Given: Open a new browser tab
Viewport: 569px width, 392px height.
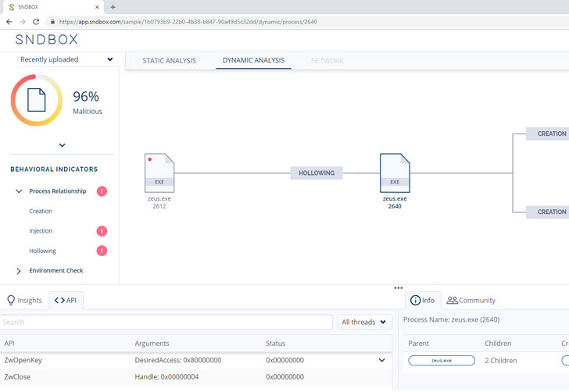Looking at the screenshot, I should click(x=113, y=7).
